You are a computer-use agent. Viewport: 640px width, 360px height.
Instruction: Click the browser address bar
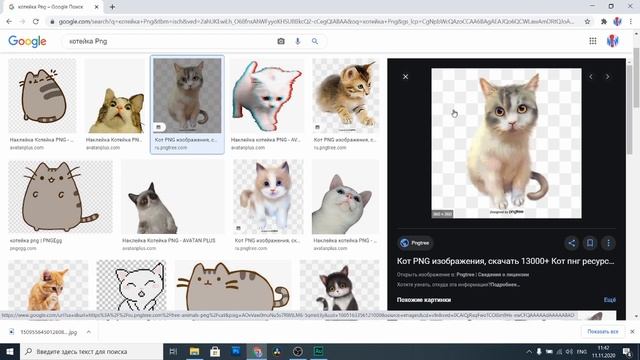316,22
